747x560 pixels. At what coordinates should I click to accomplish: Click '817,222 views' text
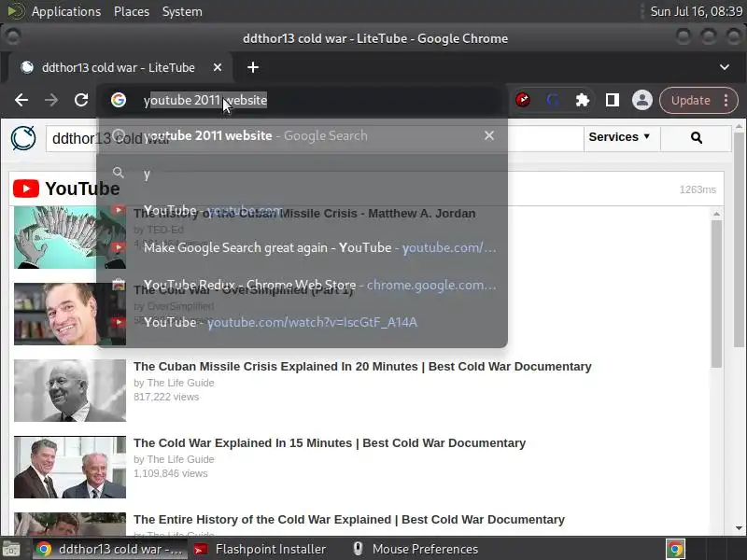click(x=166, y=397)
